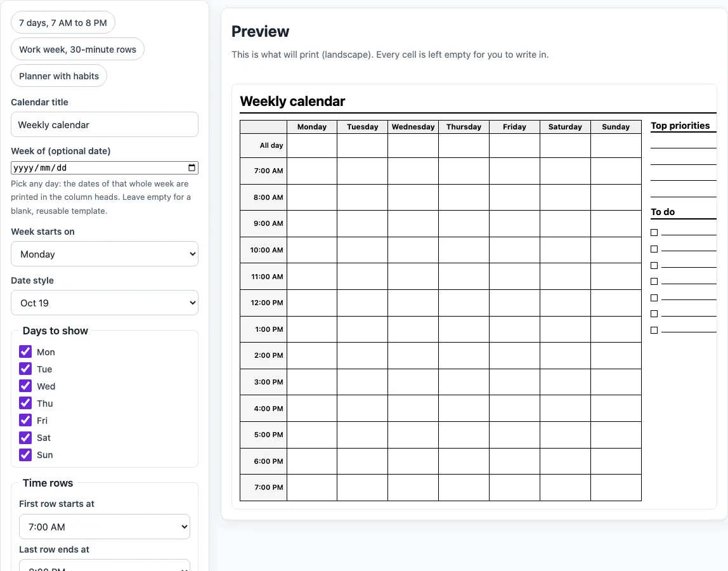Click the 'Sunday' column header in preview
The width and height of the screenshot is (728, 571).
(x=616, y=127)
